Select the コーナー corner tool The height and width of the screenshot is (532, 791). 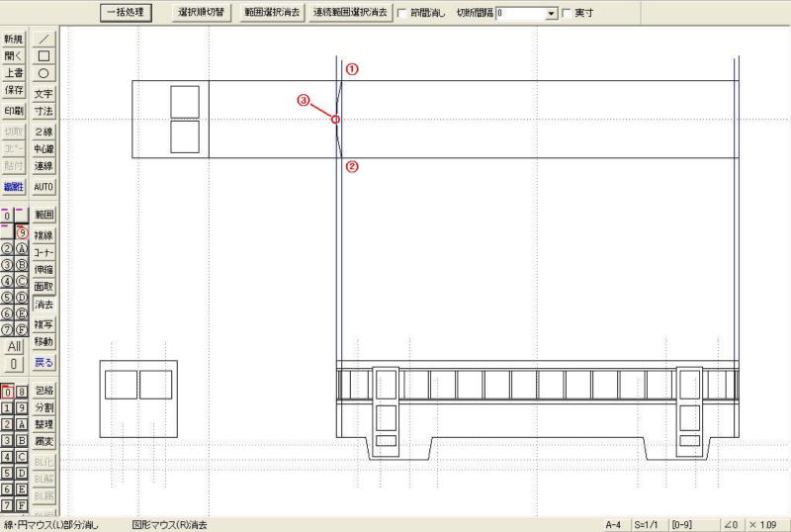(44, 252)
